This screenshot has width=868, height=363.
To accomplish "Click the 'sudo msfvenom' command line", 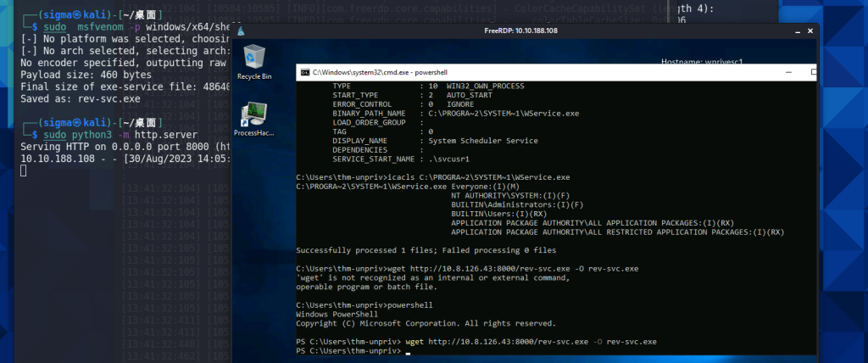I will click(136, 26).
